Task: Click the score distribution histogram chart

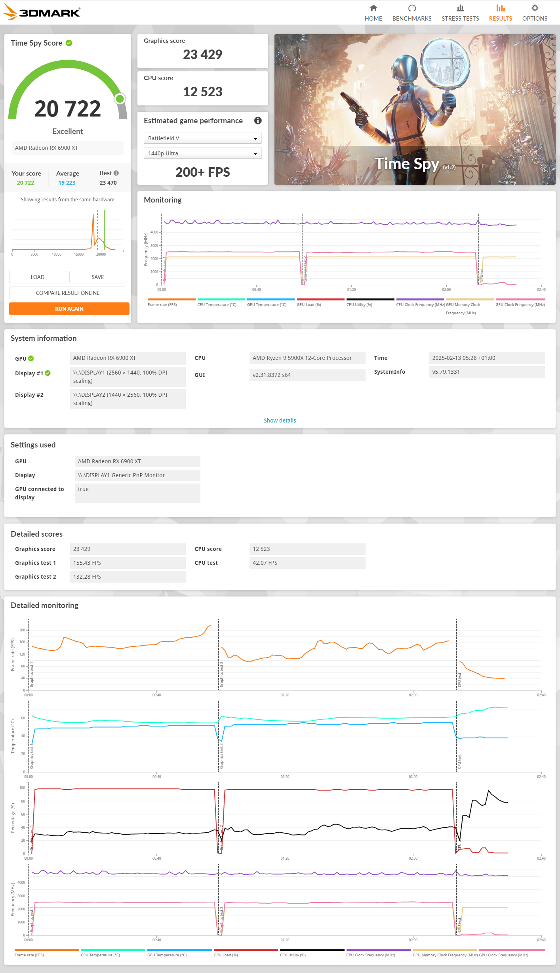Action: pos(68,232)
